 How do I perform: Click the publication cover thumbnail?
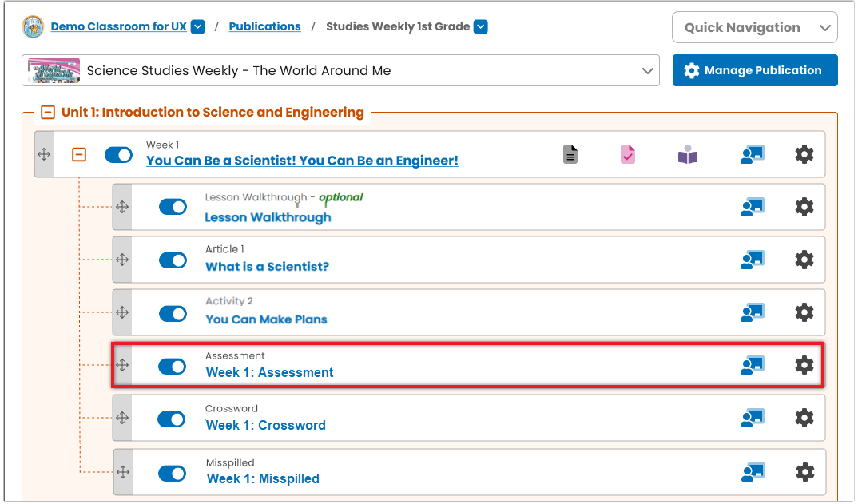(x=54, y=70)
